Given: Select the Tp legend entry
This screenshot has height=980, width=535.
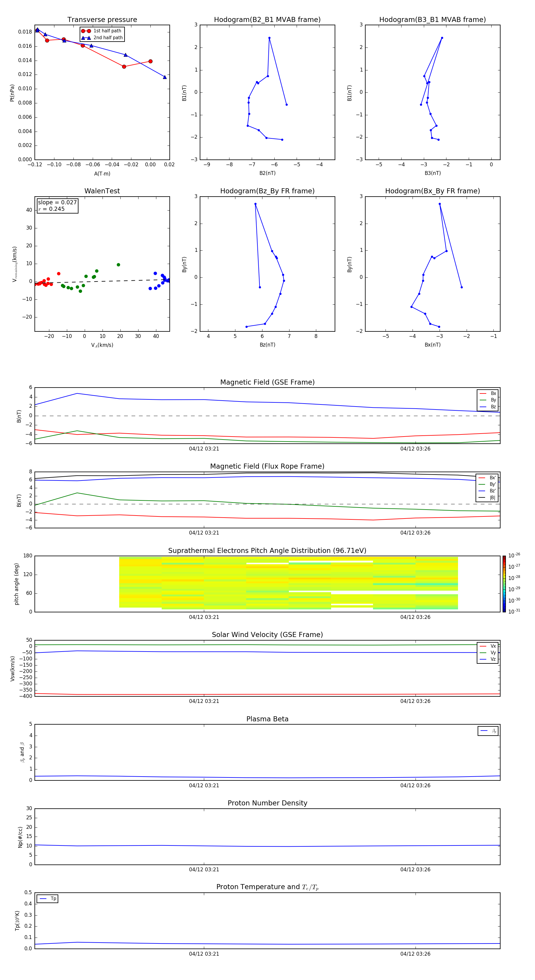Looking at the screenshot, I should [x=48, y=899].
